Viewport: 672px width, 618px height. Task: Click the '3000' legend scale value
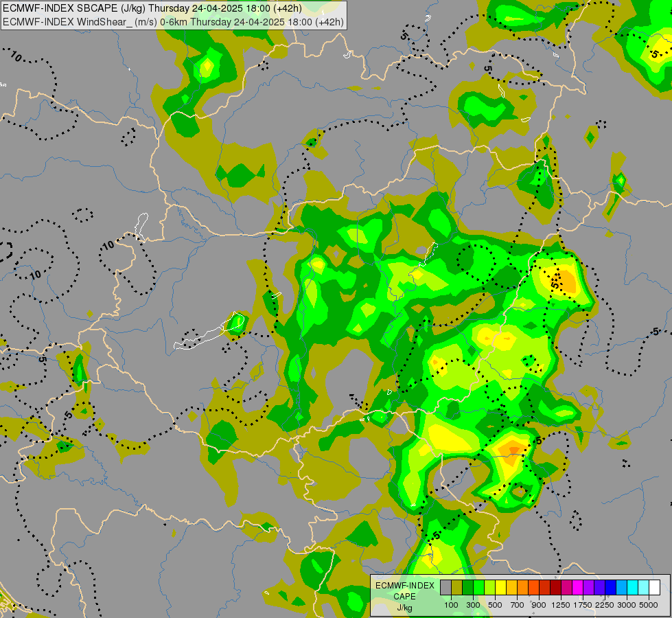point(627,605)
